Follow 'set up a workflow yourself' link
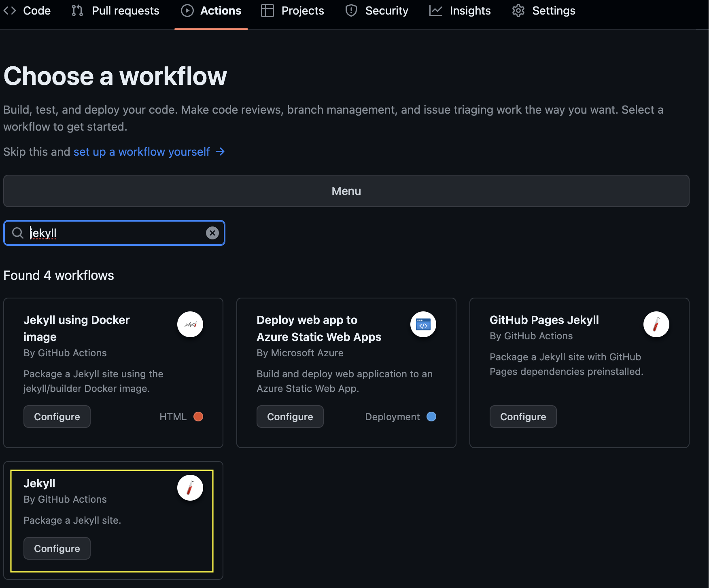This screenshot has height=588, width=709. pyautogui.click(x=142, y=152)
